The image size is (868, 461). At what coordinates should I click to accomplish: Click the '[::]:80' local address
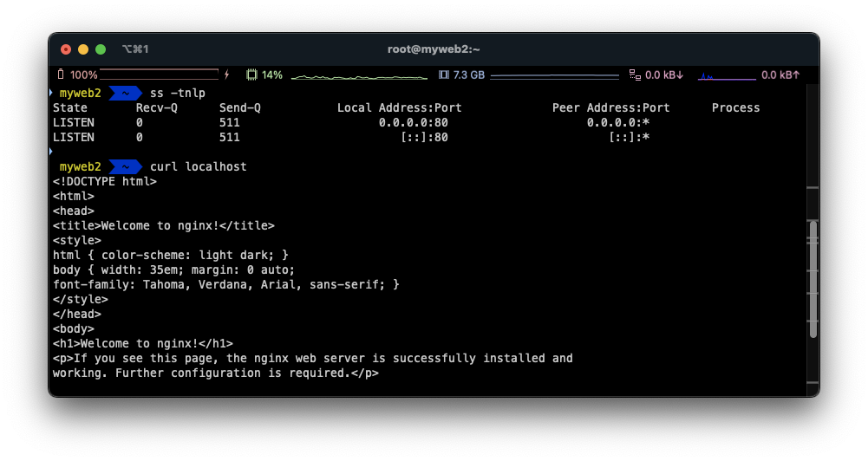point(423,137)
